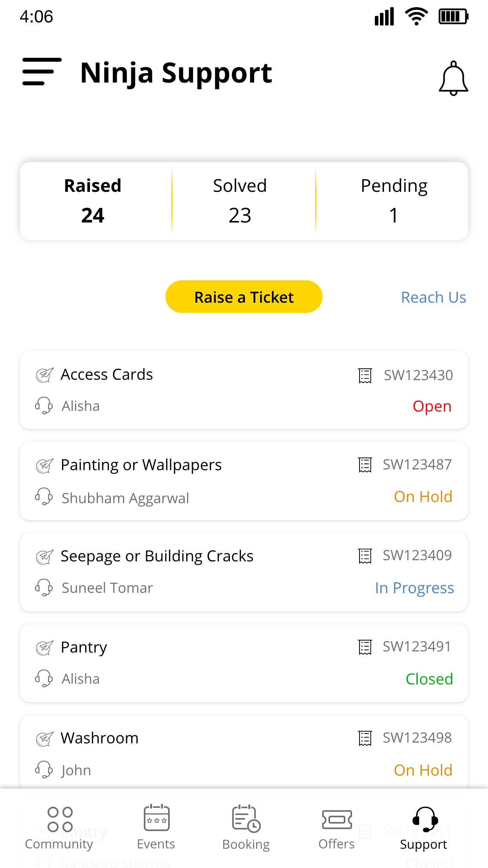The image size is (488, 868).
Task: Open the Reach Us link
Action: (433, 297)
